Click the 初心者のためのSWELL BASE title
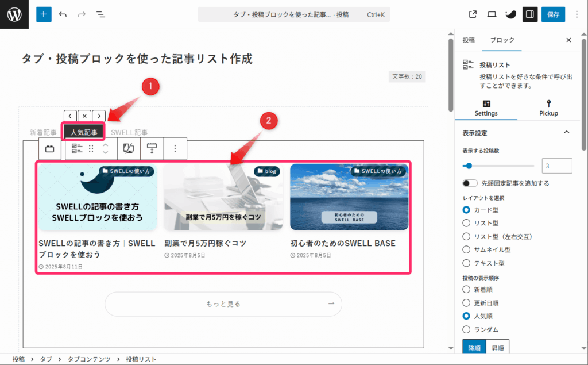588x365 pixels. [x=343, y=243]
